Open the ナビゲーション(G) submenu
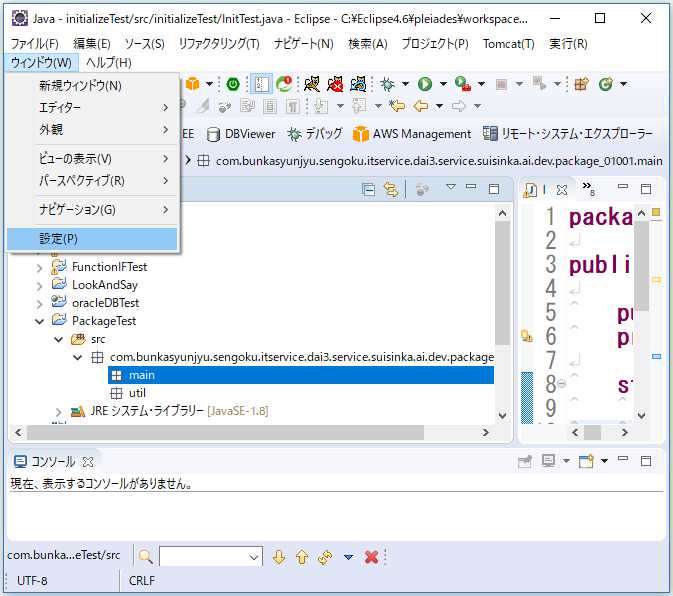This screenshot has height=596, width=673. (92, 210)
